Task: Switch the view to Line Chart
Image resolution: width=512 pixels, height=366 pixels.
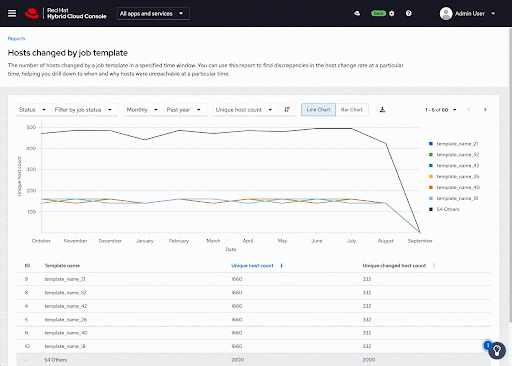Action: tap(318, 110)
